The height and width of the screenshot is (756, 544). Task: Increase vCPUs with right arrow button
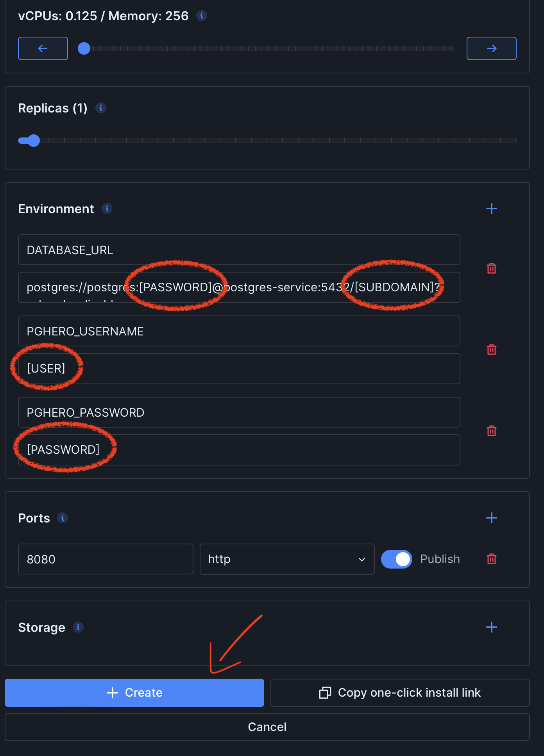(491, 48)
